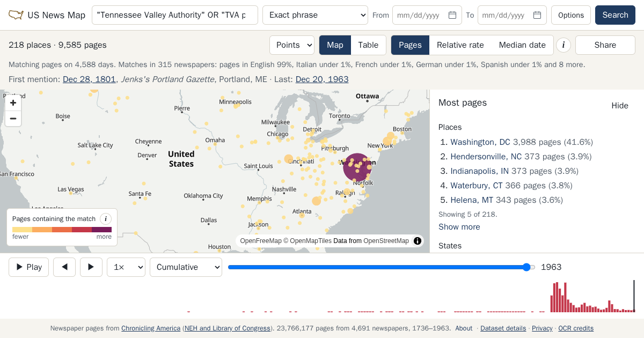Open the Chronicling America link
The height and width of the screenshot is (338, 644).
point(151,328)
